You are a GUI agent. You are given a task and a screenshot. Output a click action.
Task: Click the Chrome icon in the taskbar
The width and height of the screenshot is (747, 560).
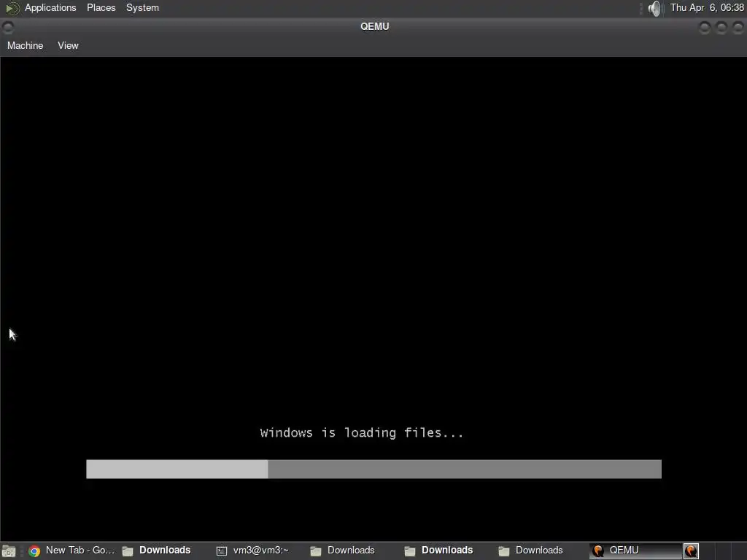[x=34, y=551]
